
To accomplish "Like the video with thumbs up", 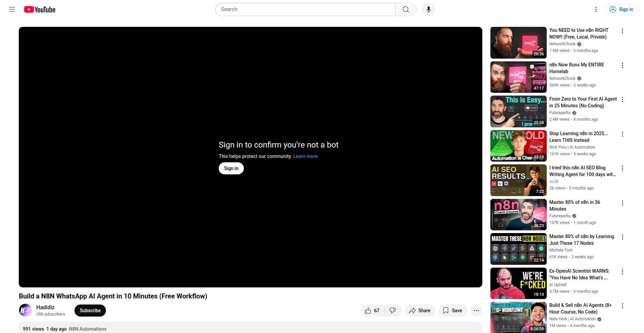I will [372, 311].
